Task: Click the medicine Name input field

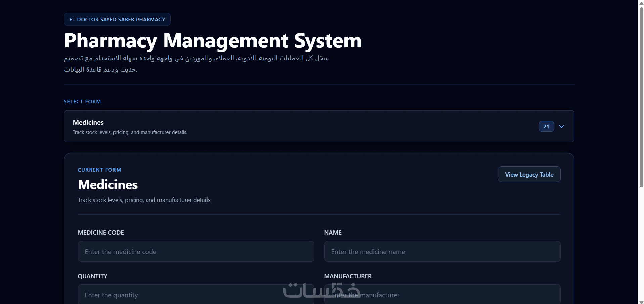Action: (443, 251)
